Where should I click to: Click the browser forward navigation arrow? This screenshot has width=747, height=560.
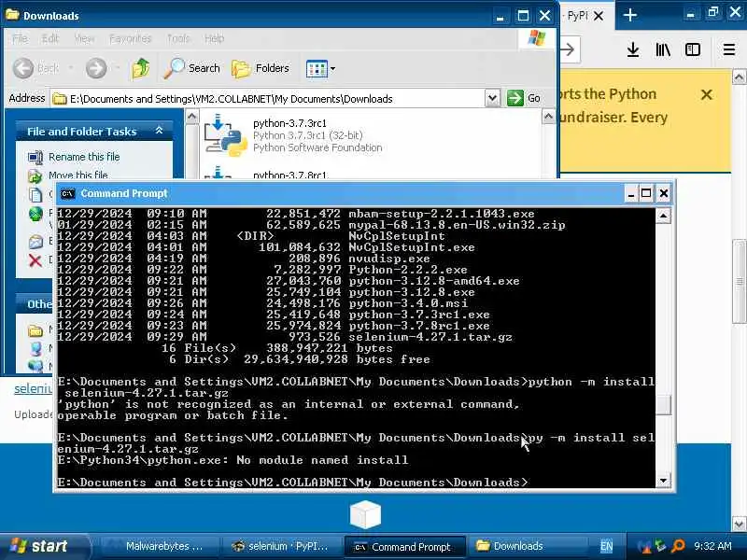[568, 49]
